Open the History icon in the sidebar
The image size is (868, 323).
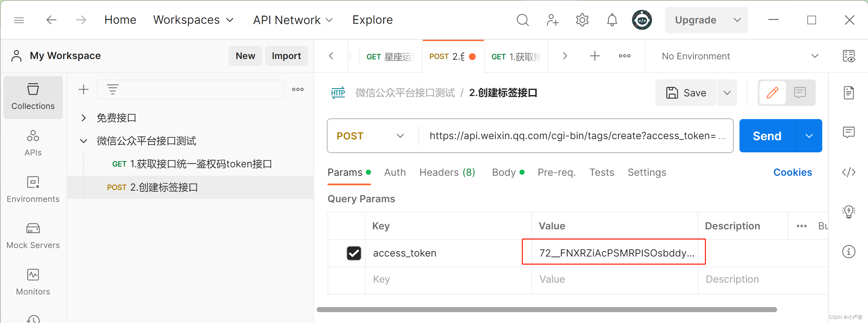[33, 319]
